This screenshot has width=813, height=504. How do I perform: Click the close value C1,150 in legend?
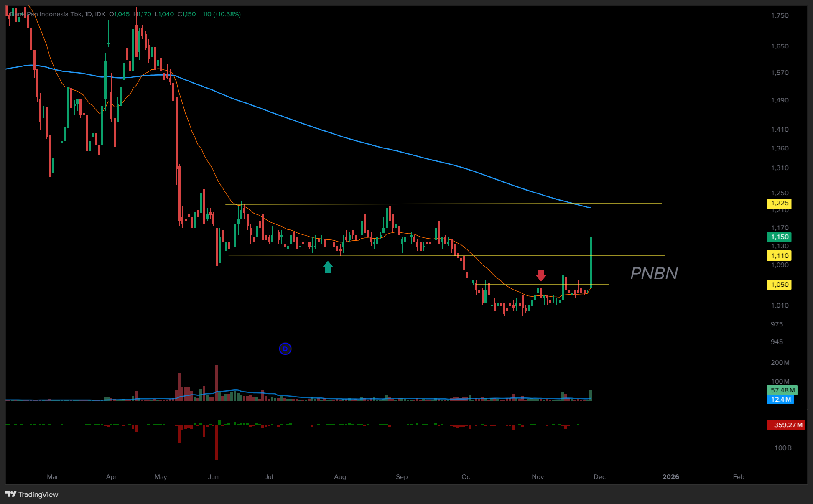(186, 14)
